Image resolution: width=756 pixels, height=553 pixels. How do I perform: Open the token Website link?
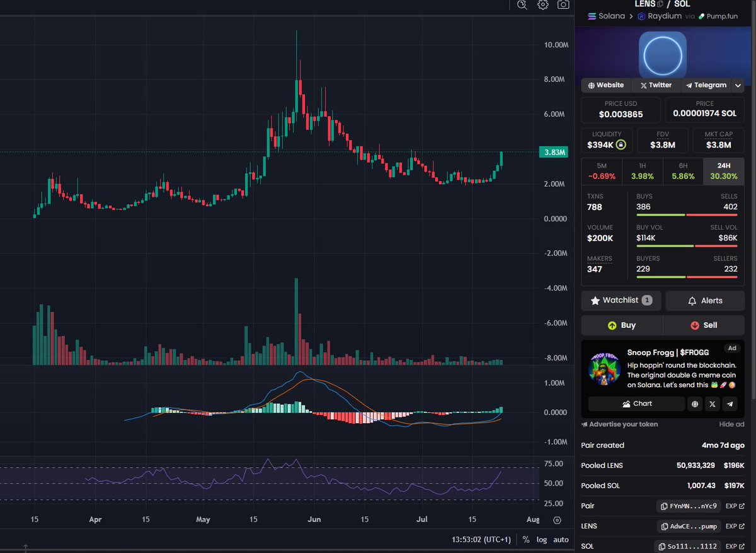606,85
